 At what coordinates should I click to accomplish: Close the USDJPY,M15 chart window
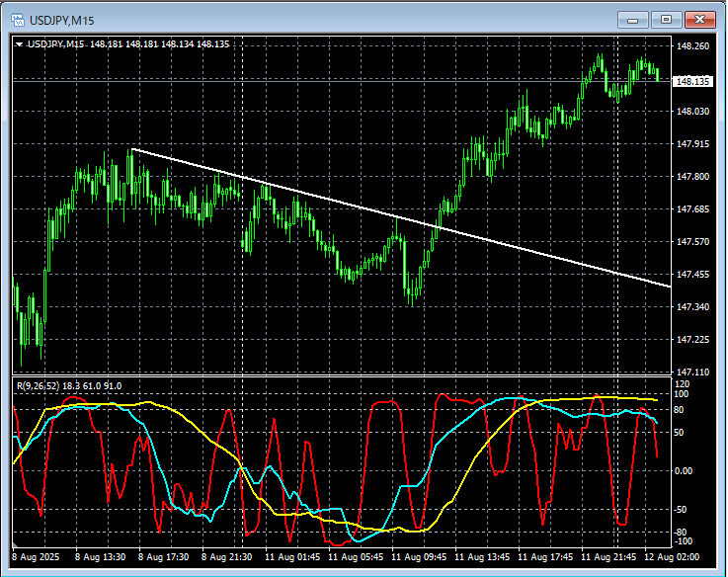(x=700, y=20)
